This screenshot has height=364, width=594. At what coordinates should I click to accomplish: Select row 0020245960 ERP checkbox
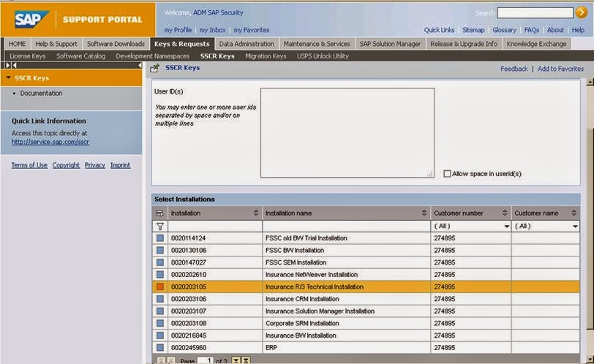(160, 347)
